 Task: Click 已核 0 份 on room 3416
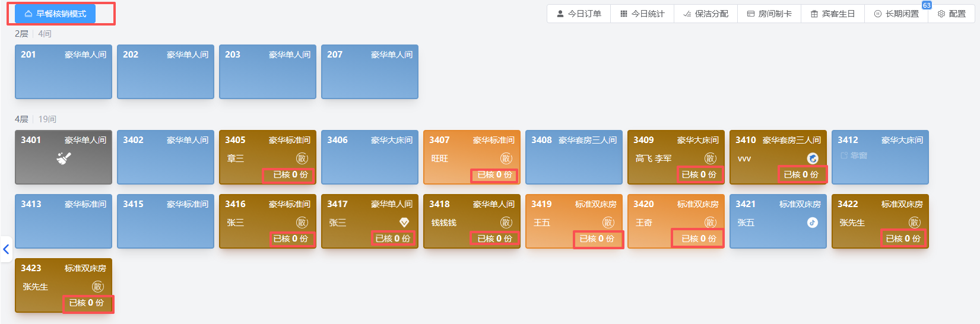pyautogui.click(x=290, y=239)
